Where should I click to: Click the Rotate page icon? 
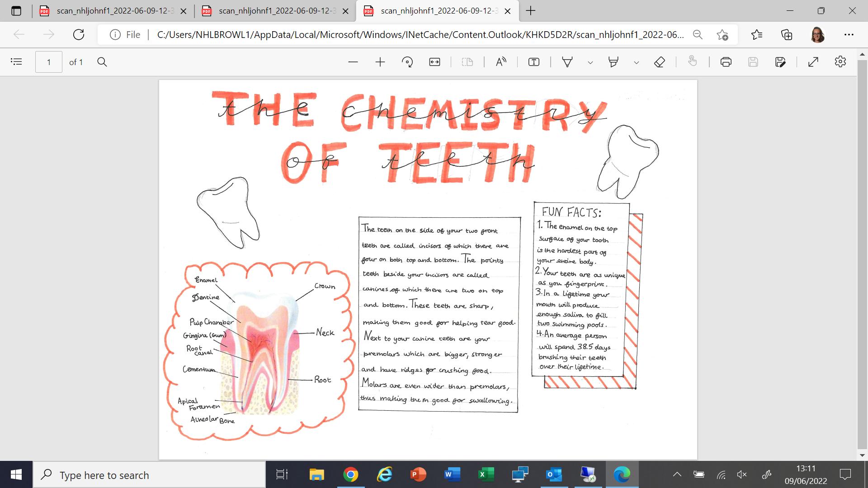tap(407, 62)
